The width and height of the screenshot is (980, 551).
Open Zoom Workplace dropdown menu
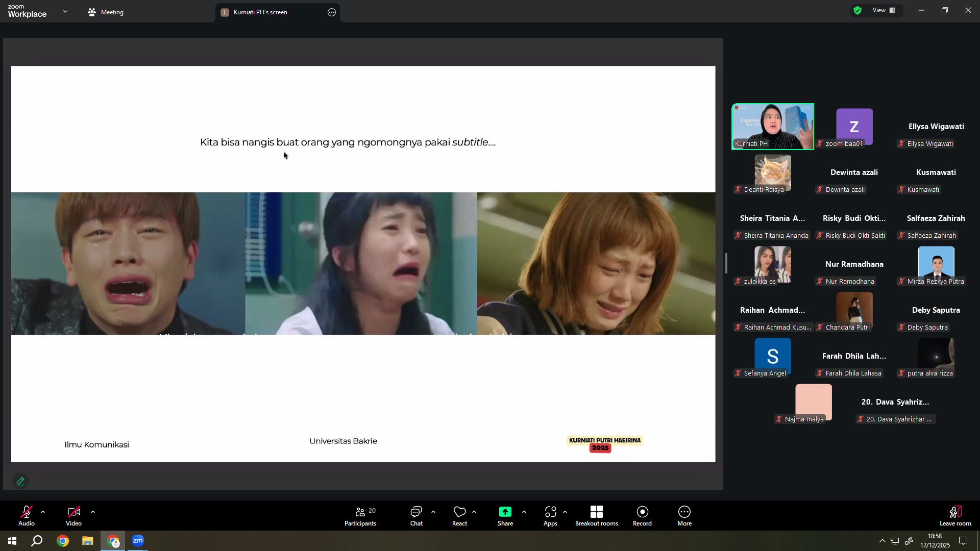click(65, 11)
